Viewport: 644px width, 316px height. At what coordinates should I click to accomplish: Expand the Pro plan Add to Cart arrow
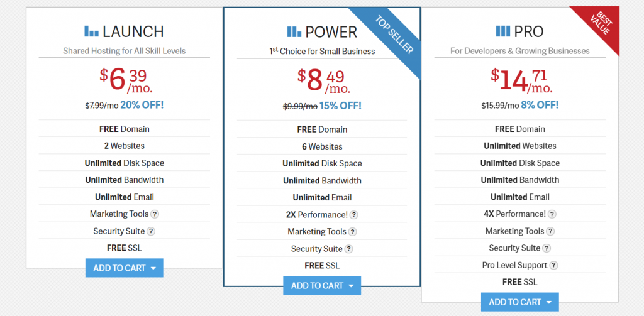click(x=549, y=303)
